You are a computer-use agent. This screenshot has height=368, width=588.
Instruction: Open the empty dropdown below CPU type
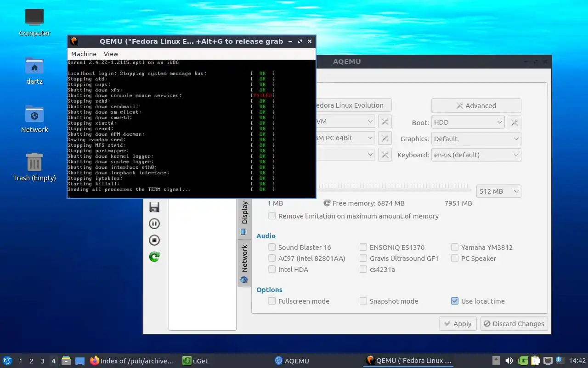click(345, 154)
